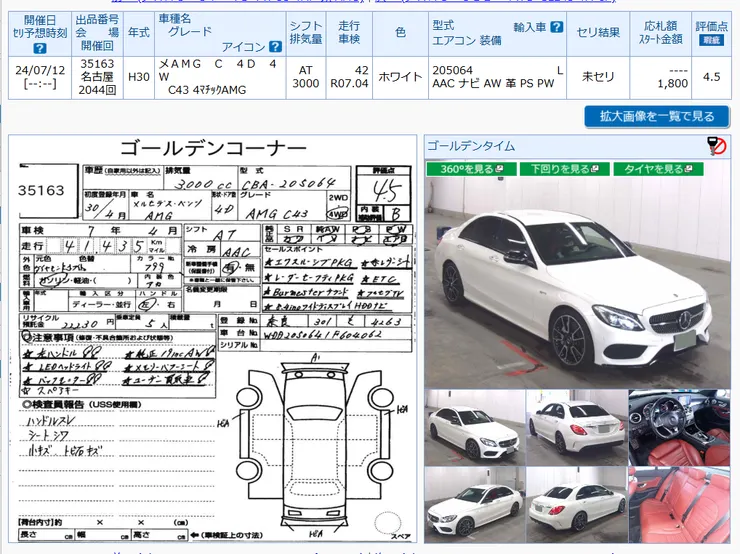The width and height of the screenshot is (740, 554).
Task: Select red rear seat interior thumbnail
Action: [x=680, y=504]
